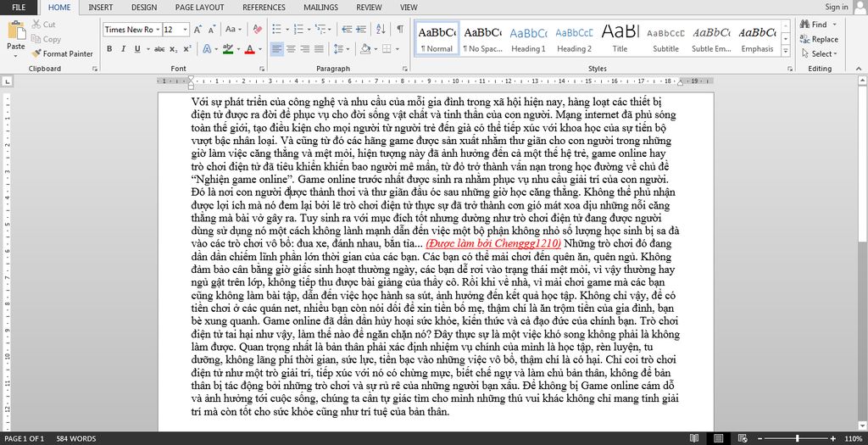
Task: Apply text highlight color
Action: 227,48
